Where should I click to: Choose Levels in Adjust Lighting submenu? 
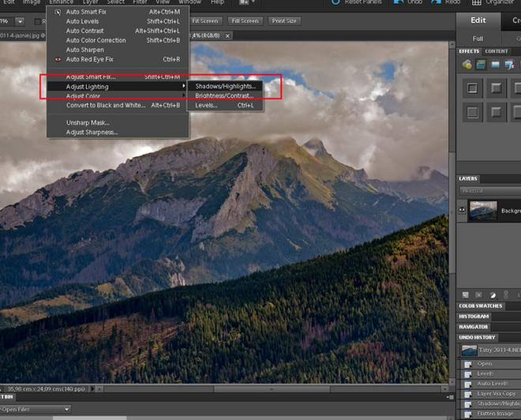point(226,105)
